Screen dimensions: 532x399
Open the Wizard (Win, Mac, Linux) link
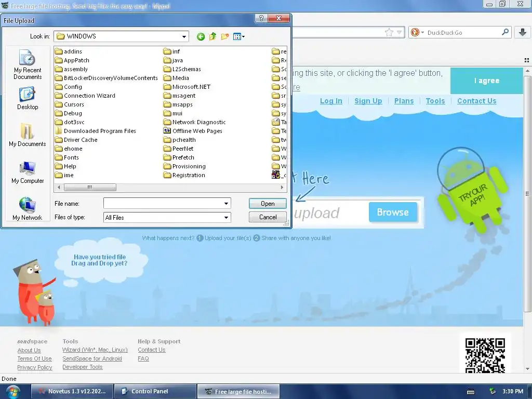[95, 350]
